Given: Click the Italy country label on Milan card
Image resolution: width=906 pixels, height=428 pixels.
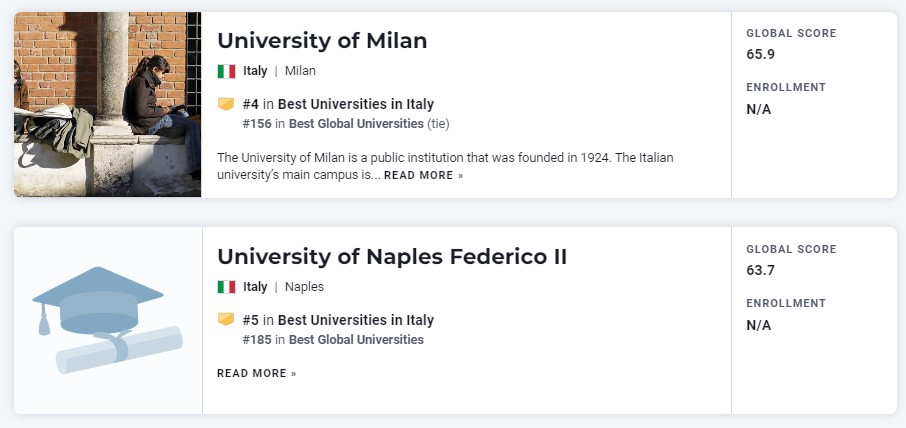Looking at the screenshot, I should 255,71.
